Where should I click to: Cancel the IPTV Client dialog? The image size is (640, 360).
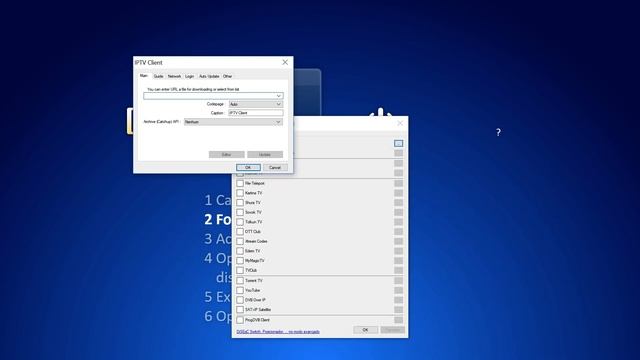(x=275, y=168)
